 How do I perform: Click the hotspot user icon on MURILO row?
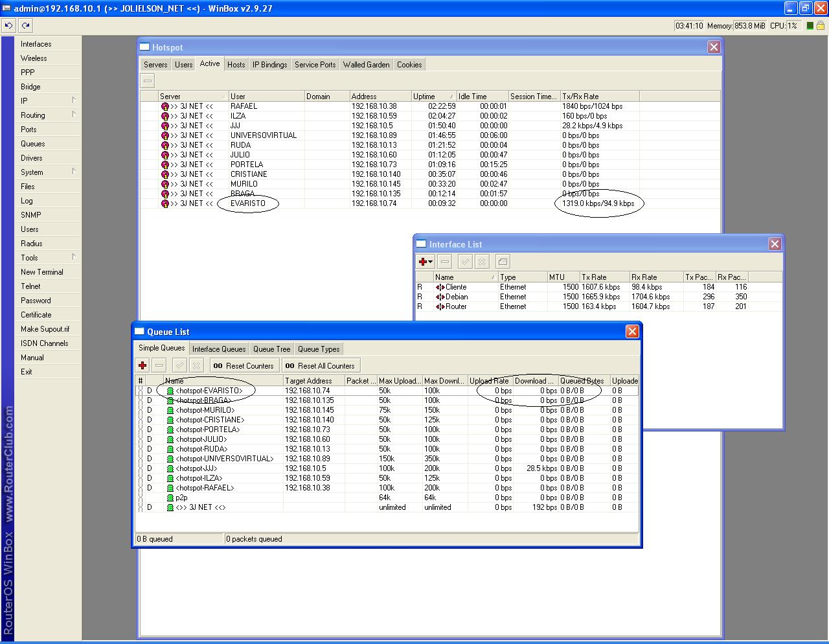tap(165, 184)
